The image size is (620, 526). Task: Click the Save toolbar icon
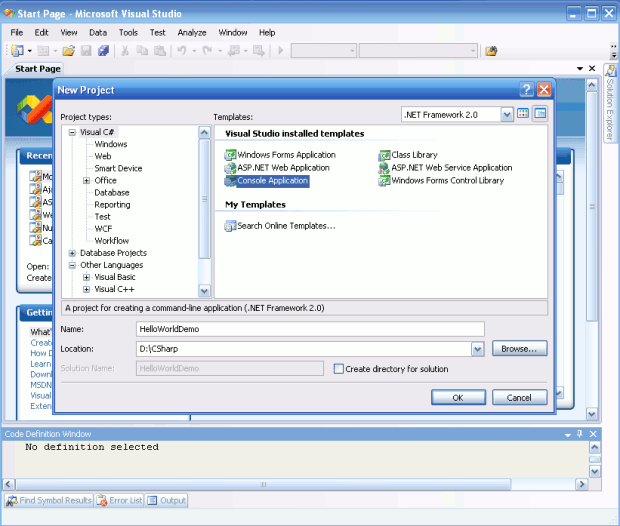[86, 51]
